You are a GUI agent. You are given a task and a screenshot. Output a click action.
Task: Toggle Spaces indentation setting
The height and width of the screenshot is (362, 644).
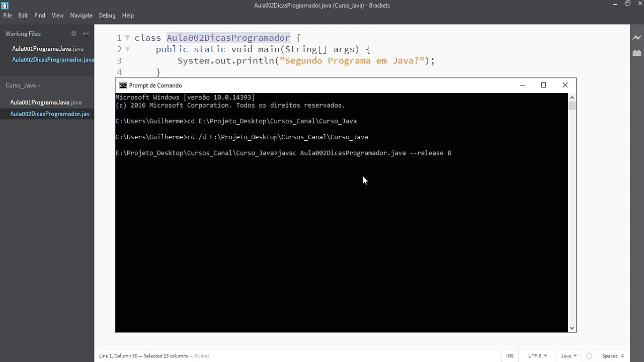(610, 356)
